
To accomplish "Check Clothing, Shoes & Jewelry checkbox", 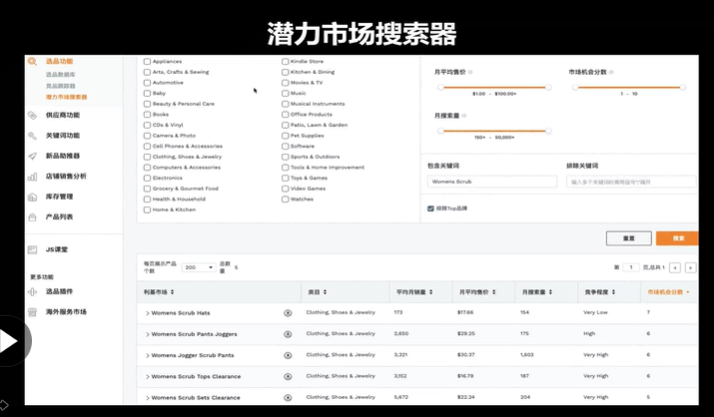I will click(147, 157).
